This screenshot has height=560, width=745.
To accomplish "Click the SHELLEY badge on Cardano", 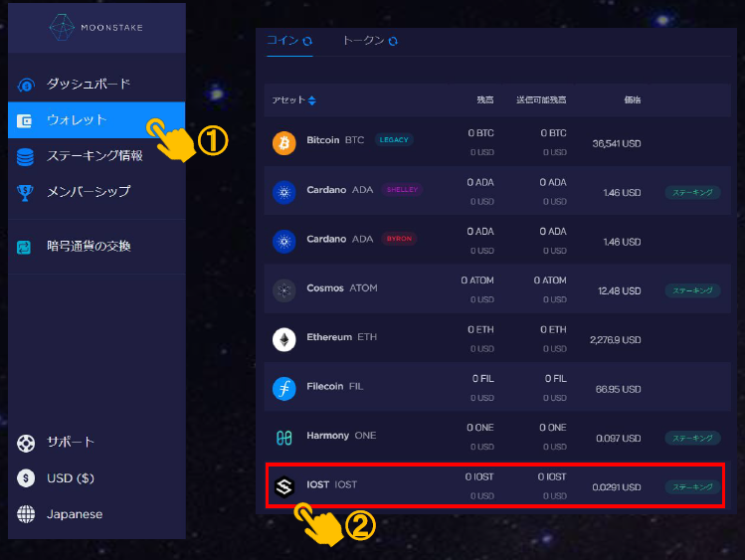I will tap(402, 190).
